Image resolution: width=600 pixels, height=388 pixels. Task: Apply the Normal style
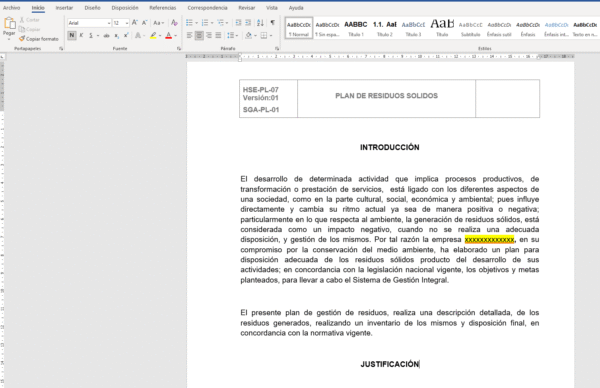(x=299, y=28)
